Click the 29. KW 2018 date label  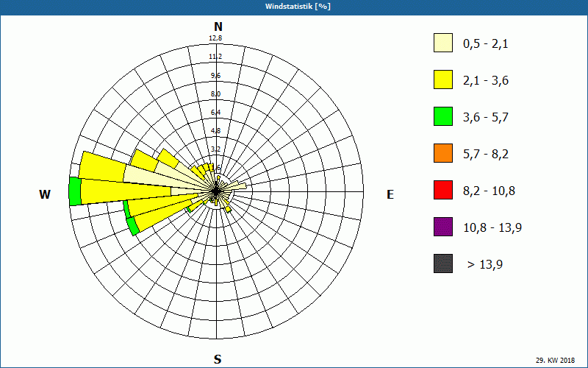point(555,360)
